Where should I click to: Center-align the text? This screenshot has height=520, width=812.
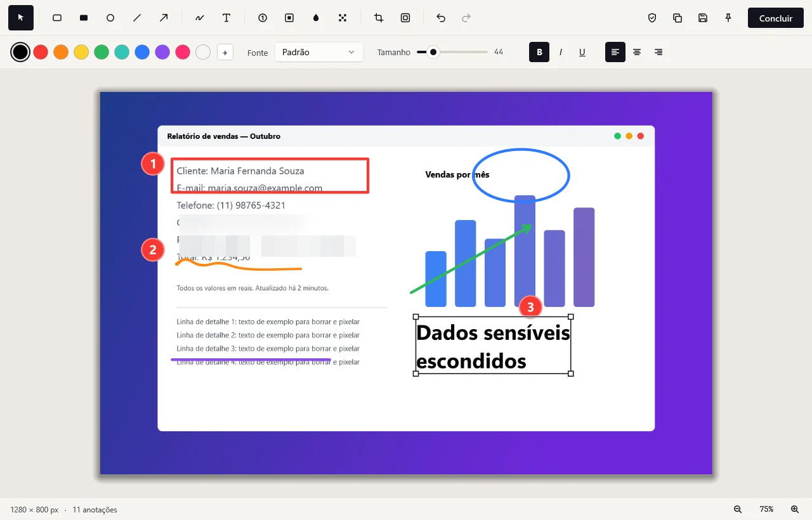point(637,52)
